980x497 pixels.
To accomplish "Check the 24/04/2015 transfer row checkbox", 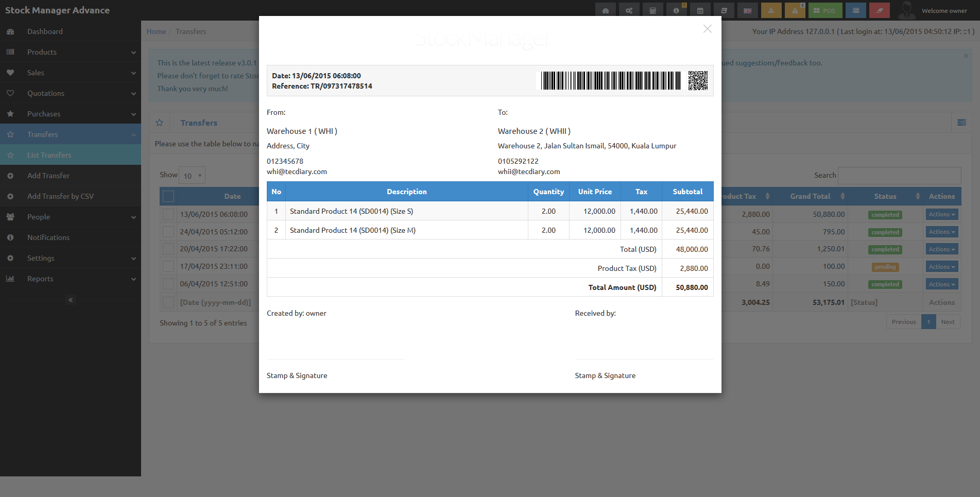I will tap(168, 232).
